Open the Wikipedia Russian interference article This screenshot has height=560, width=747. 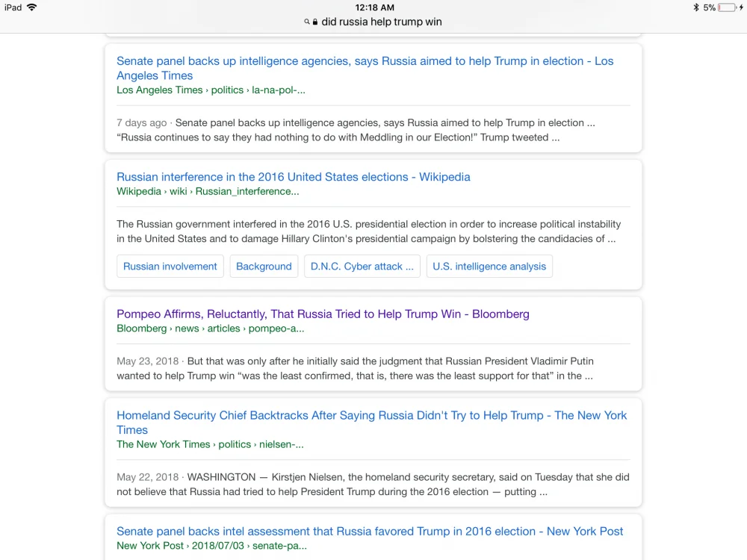pyautogui.click(x=294, y=177)
